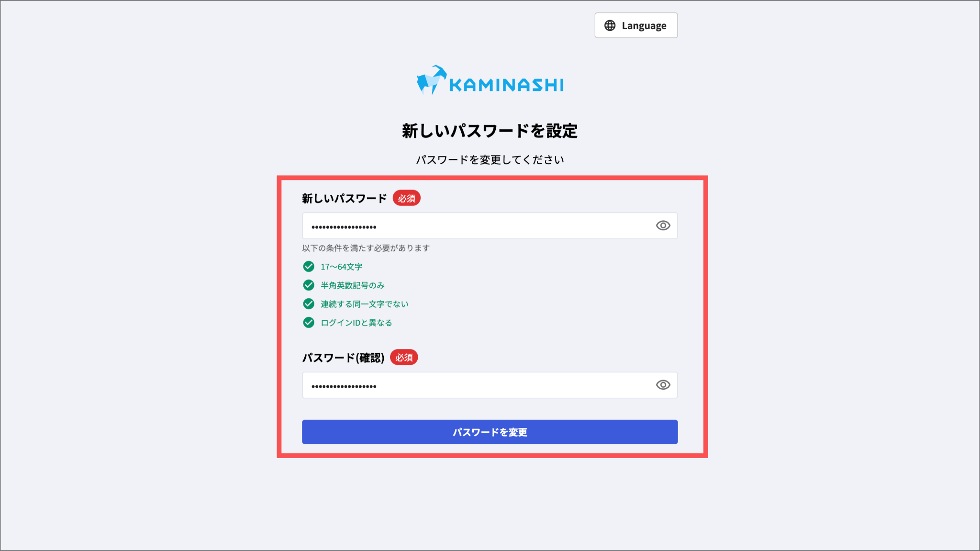Click the checkmark next to 半角英数記号のみ

coord(309,285)
